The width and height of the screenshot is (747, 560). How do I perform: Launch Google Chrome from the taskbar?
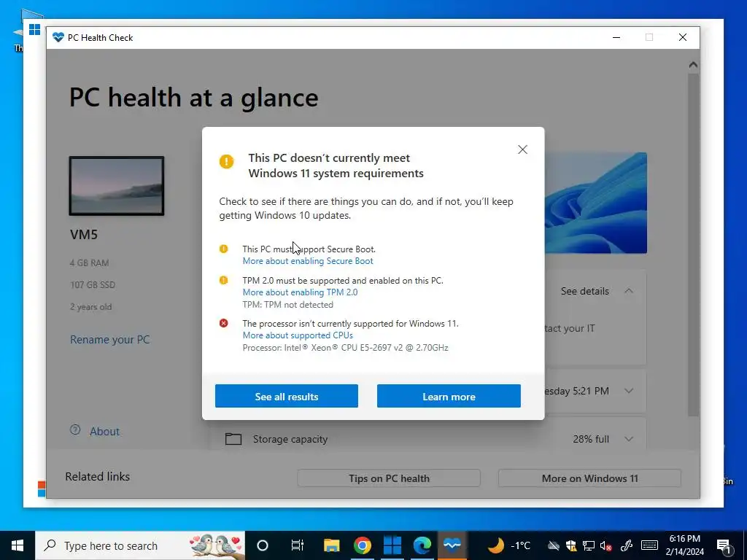[x=363, y=545]
